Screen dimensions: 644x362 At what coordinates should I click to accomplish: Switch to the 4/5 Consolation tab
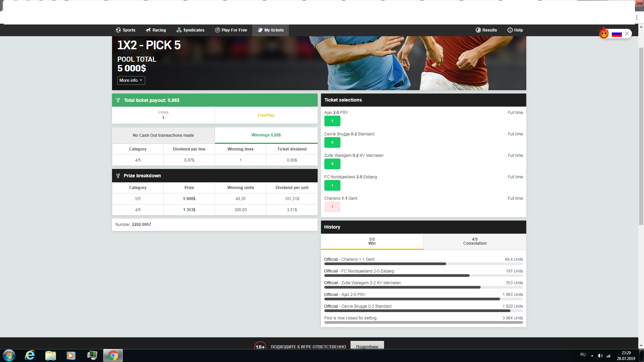[475, 241]
